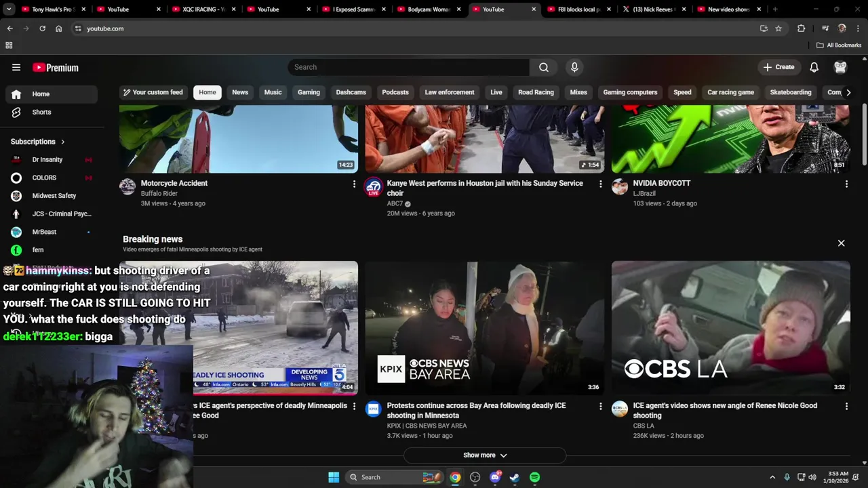Viewport: 868px width, 488px height.
Task: Open the Chrome extensions puzzle icon
Action: tap(801, 28)
